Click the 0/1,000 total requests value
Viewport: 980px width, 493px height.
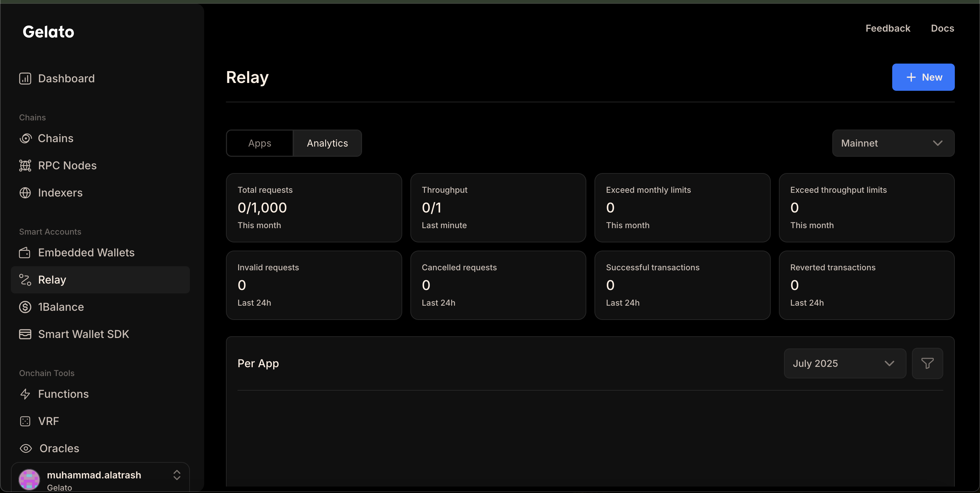click(262, 208)
